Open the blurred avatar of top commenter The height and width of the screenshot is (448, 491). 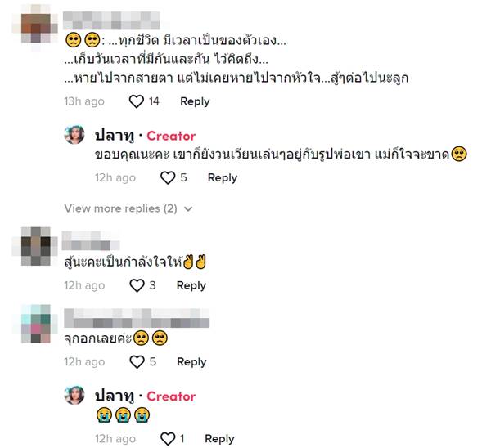pos(35,28)
